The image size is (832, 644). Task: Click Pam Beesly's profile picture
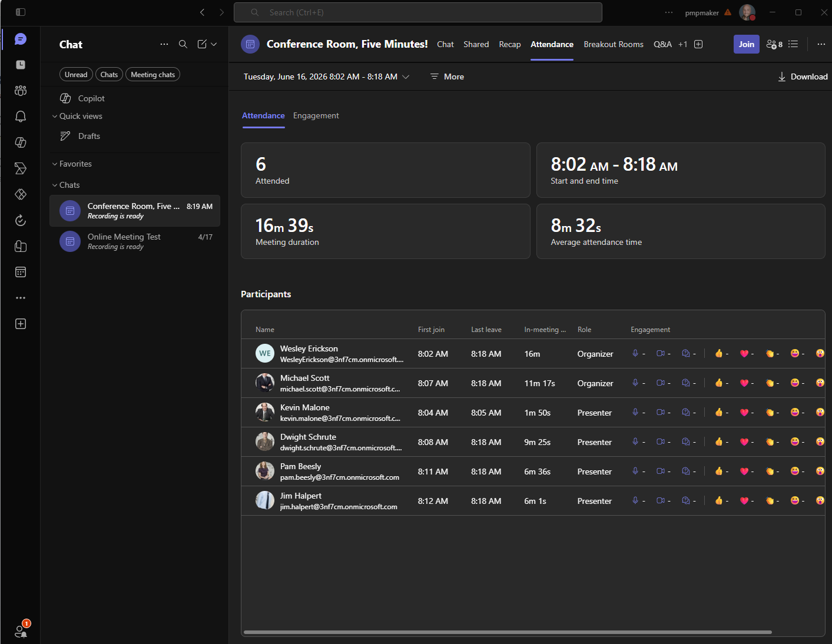265,471
